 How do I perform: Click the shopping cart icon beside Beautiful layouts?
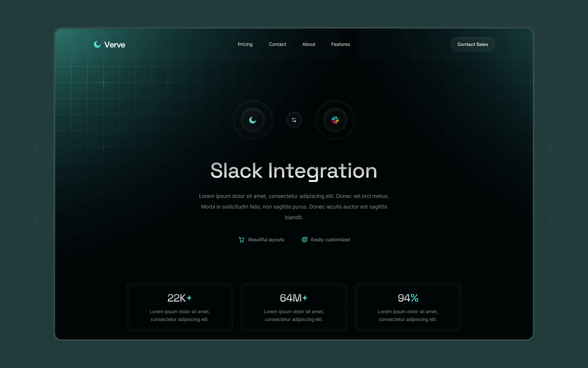[241, 240]
